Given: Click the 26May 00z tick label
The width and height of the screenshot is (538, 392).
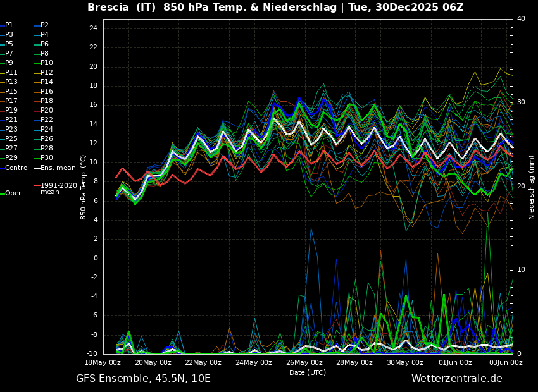Looking at the screenshot, I should [304, 362].
